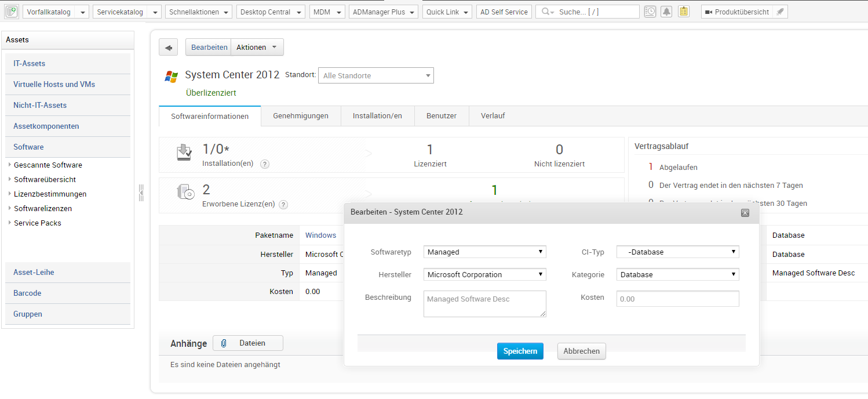Image resolution: width=868 pixels, height=399 pixels.
Task: Open the Kategorie Database dropdown
Action: pos(678,274)
